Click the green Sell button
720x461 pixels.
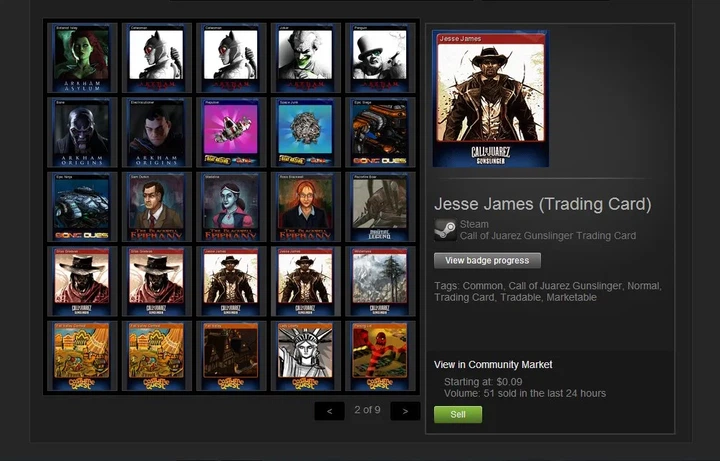tap(458, 415)
